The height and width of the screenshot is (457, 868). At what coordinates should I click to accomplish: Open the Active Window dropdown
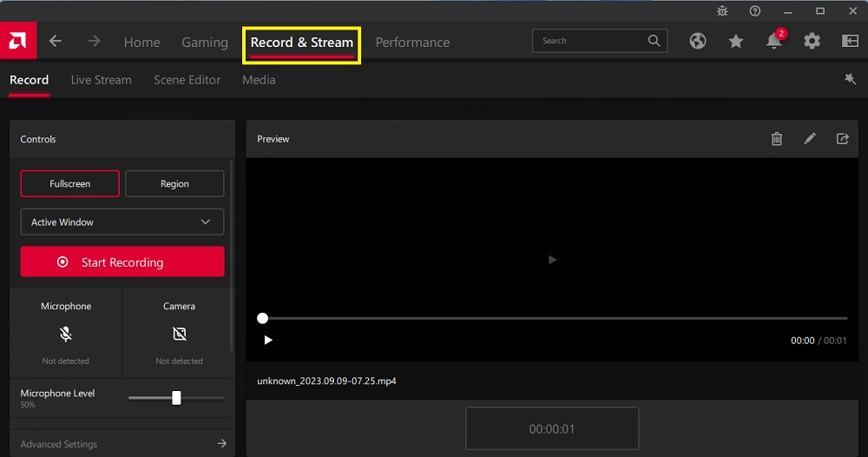122,222
